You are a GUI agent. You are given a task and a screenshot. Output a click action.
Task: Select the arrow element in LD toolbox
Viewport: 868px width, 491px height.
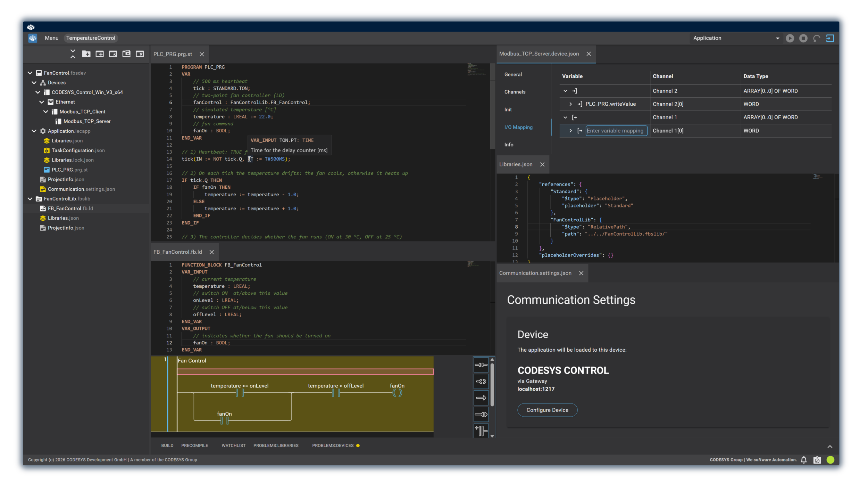coord(481,398)
